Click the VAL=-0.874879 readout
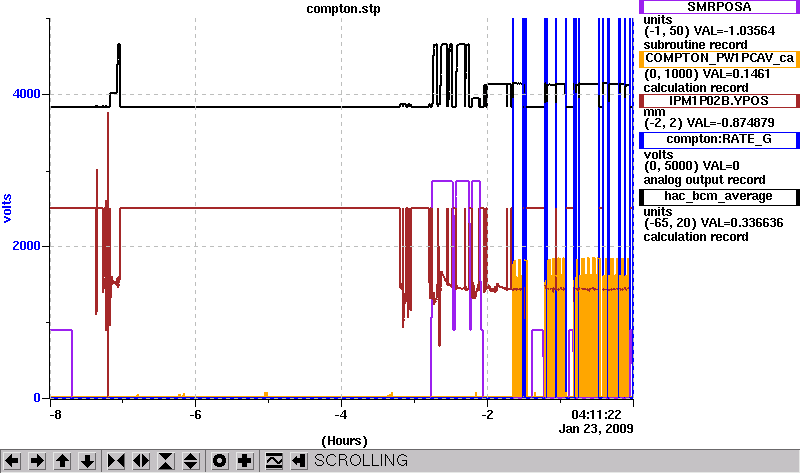 point(731,123)
